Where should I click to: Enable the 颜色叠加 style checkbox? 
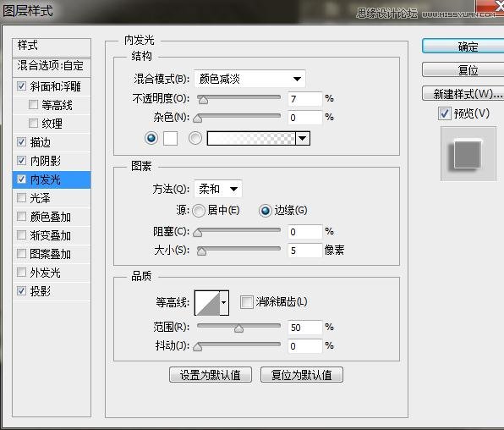[x=21, y=217]
